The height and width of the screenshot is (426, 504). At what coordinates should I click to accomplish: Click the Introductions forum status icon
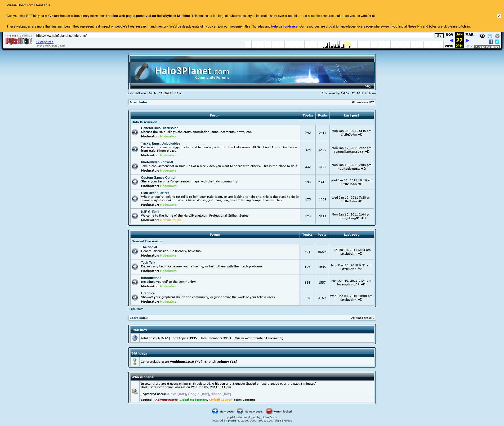(x=135, y=282)
